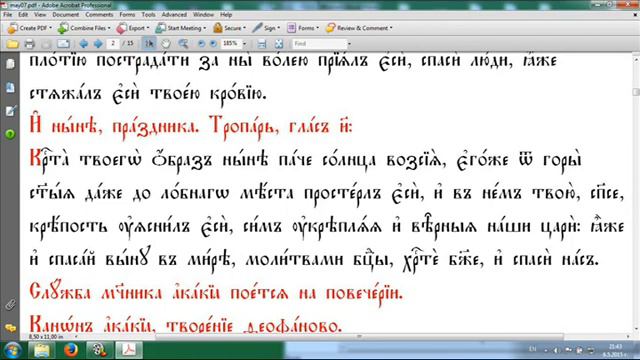Image resolution: width=640 pixels, height=360 pixels.
Task: Open the Find options dropdown arrow
Action: [x=349, y=44]
